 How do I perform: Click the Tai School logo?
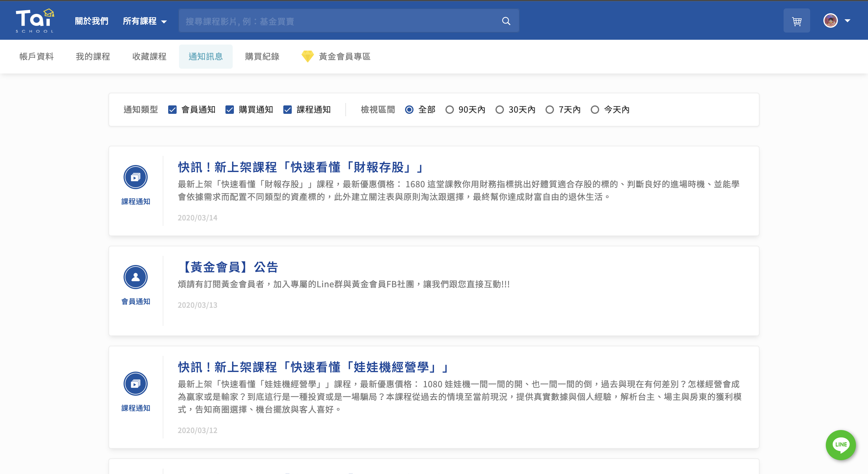tap(35, 21)
